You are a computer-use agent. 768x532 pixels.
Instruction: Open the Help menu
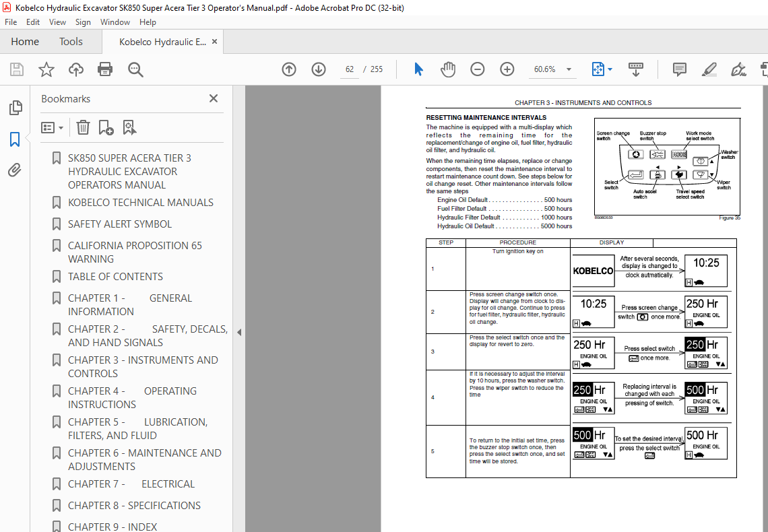148,22
